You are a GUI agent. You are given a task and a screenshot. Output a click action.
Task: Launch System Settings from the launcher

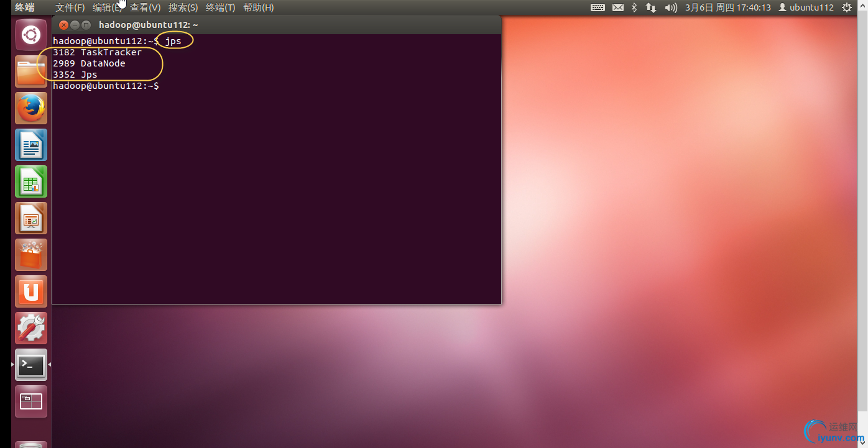tap(30, 327)
